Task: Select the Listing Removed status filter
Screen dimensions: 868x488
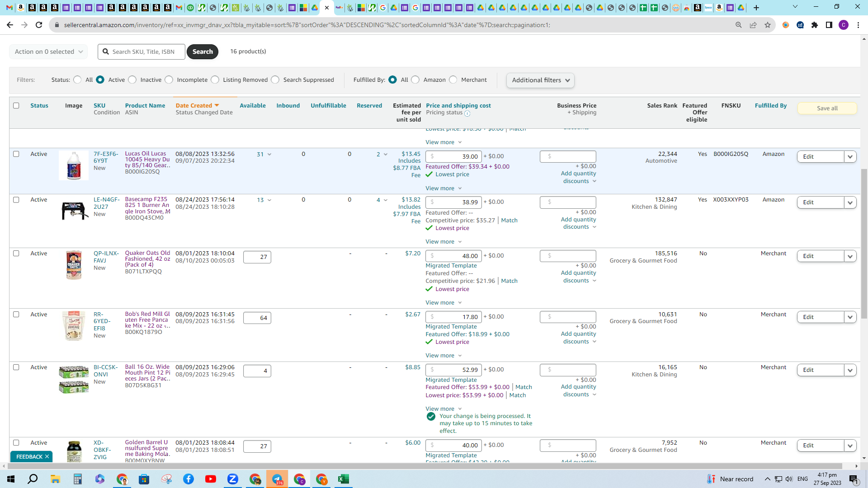Action: click(x=215, y=80)
